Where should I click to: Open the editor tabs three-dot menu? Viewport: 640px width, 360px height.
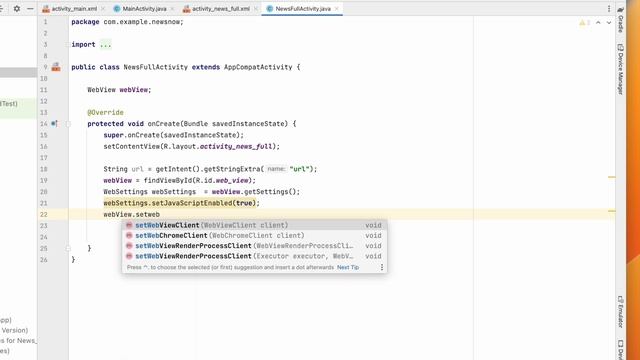pyautogui.click(x=609, y=9)
